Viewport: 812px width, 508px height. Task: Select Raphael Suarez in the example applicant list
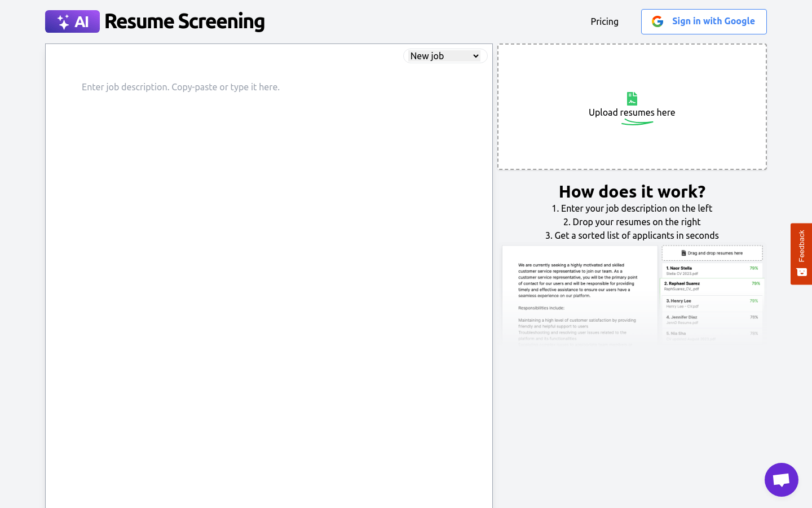point(682,285)
